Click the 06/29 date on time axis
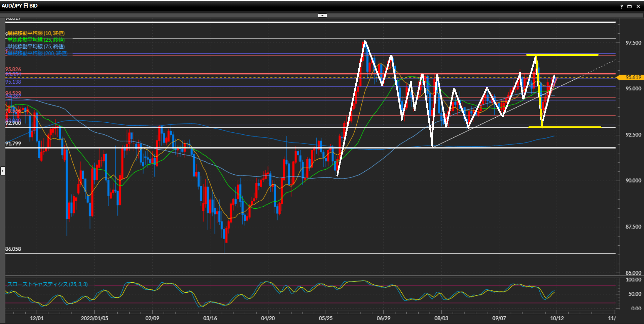 (383, 318)
